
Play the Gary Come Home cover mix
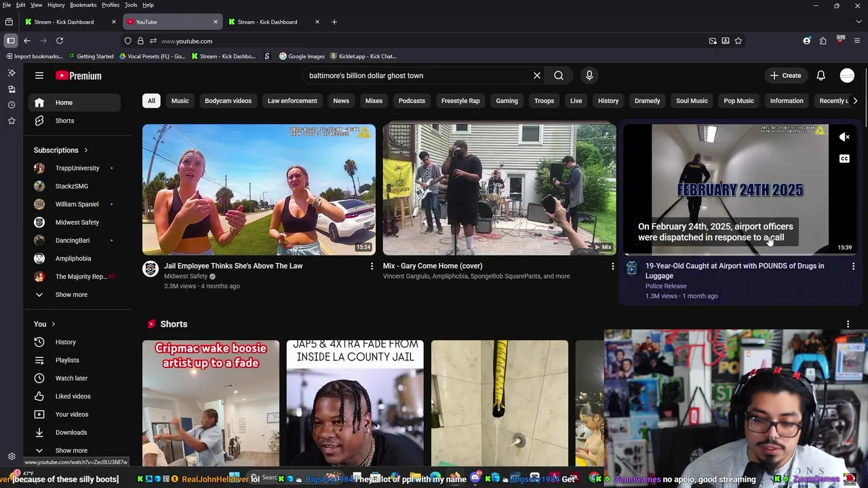pyautogui.click(x=499, y=189)
